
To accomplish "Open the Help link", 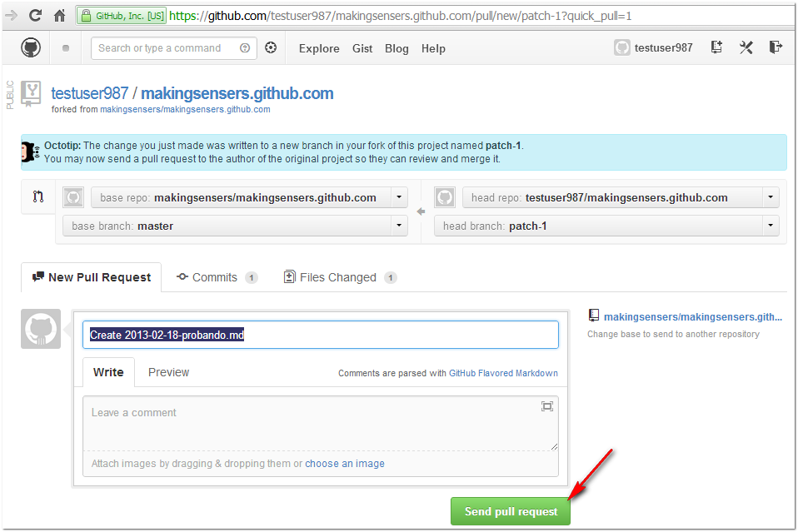I will click(x=433, y=48).
